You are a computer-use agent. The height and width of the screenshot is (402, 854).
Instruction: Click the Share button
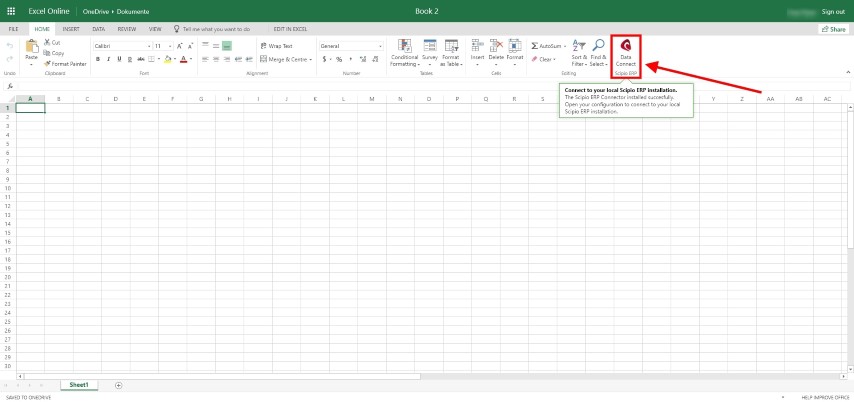pos(832,29)
